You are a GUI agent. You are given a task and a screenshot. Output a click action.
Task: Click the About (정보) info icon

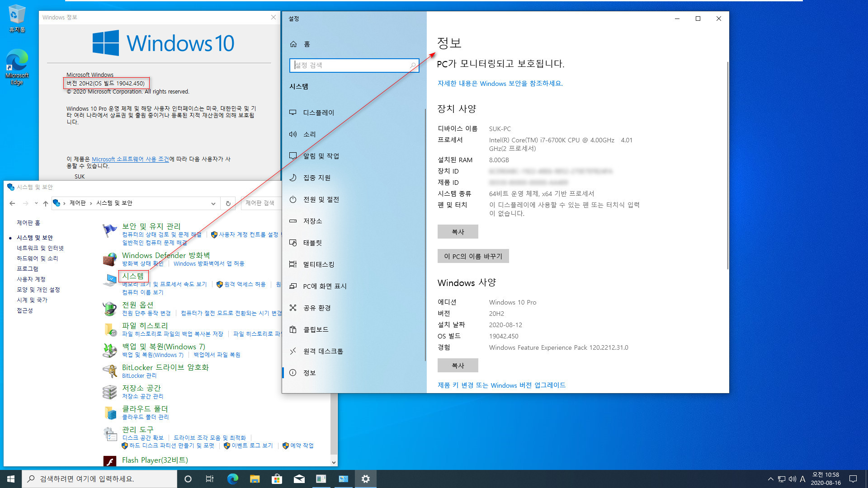pyautogui.click(x=293, y=373)
